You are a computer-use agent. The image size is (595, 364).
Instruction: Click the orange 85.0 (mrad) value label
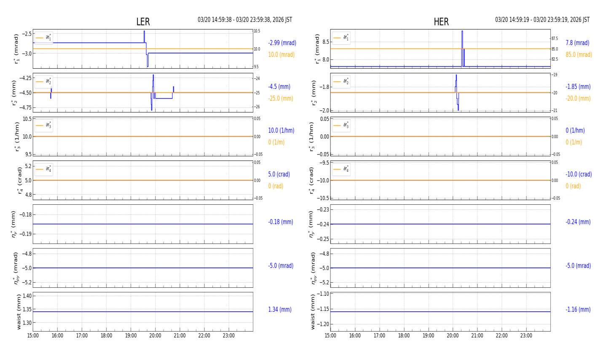(x=579, y=55)
